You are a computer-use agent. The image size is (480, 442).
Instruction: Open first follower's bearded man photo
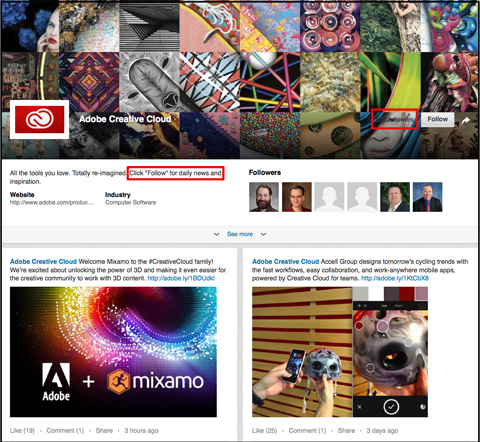click(264, 197)
